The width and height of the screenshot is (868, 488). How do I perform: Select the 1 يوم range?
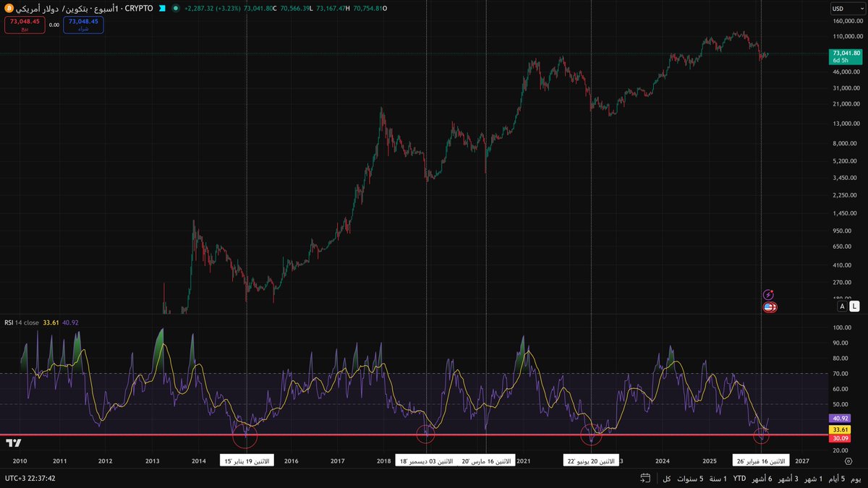coord(856,479)
